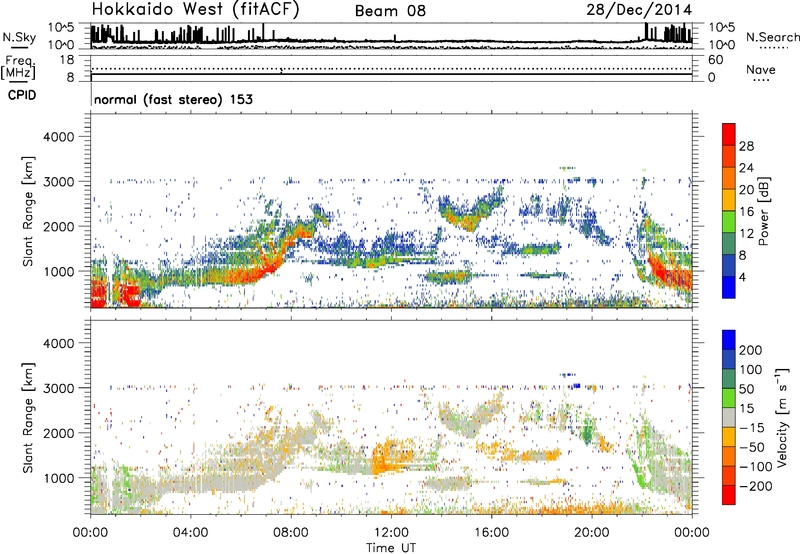
Task: Click the '16:00' time axis label
Action: click(x=492, y=533)
